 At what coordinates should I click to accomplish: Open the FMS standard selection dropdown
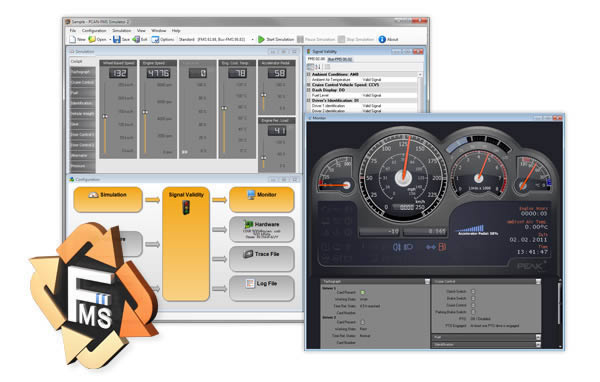click(253, 39)
